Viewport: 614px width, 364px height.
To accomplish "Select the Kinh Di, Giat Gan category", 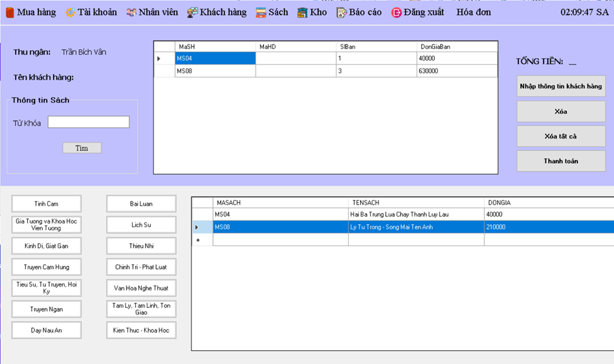I will [x=47, y=246].
